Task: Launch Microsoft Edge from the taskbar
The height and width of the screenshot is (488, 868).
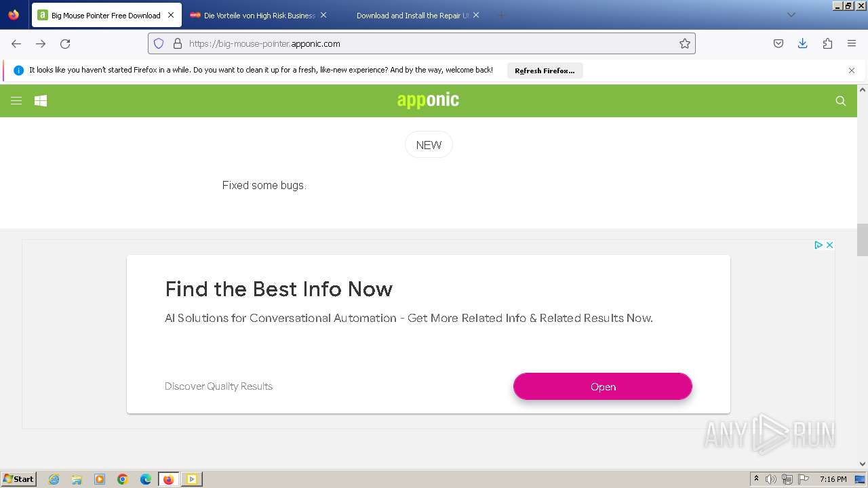Action: pos(146,479)
